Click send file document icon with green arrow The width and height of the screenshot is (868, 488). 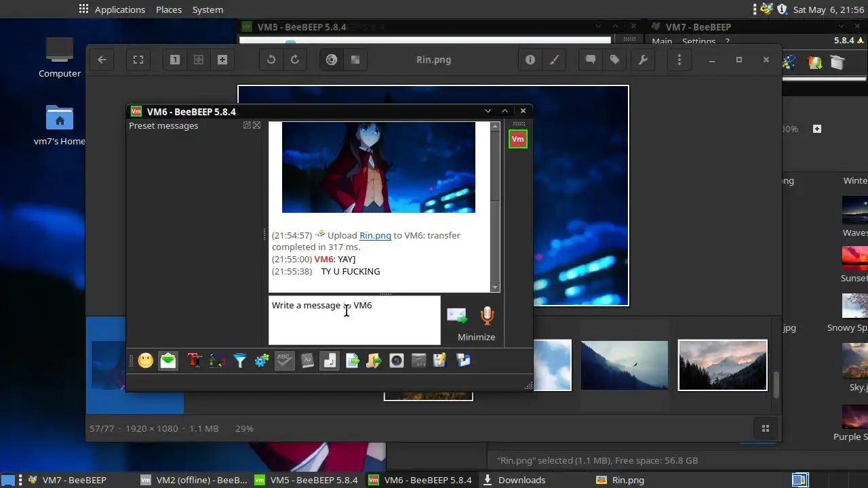(352, 361)
